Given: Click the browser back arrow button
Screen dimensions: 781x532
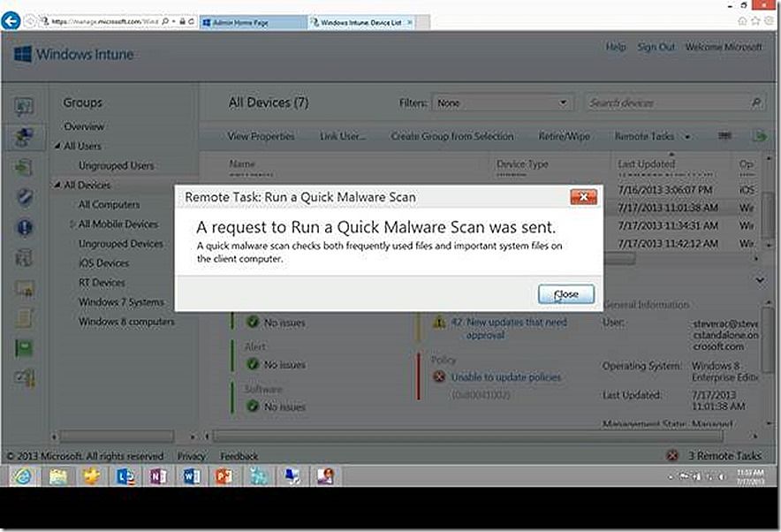Looking at the screenshot, I should pyautogui.click(x=11, y=21).
